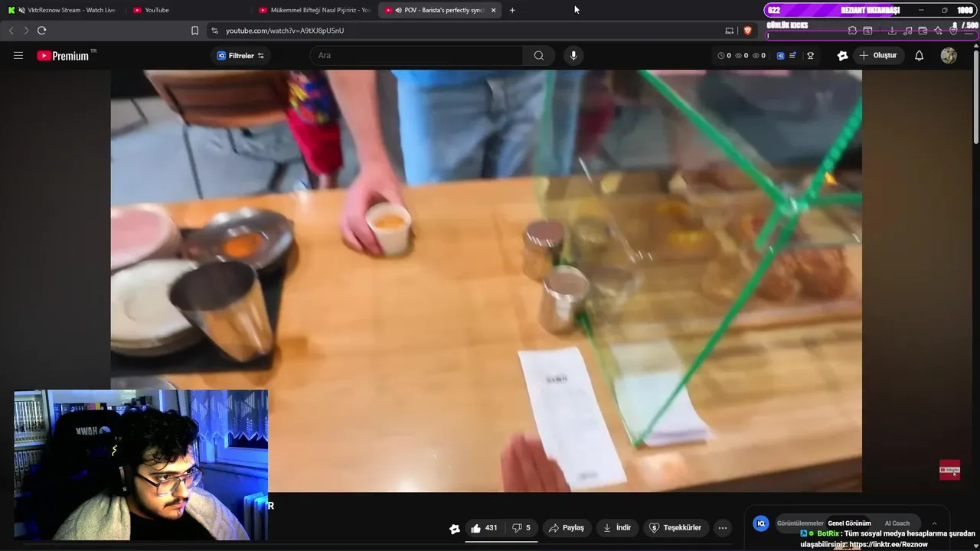This screenshot has height=551, width=980.
Task: Open the blue vidIQ toolbar icon
Action: click(781, 55)
